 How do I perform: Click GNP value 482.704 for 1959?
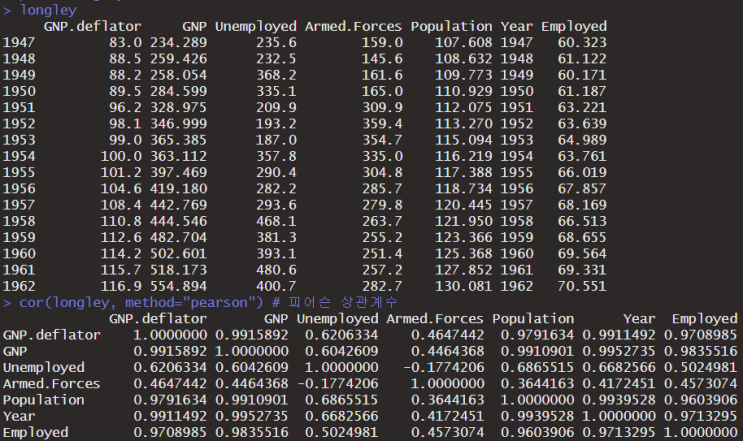pos(179,237)
